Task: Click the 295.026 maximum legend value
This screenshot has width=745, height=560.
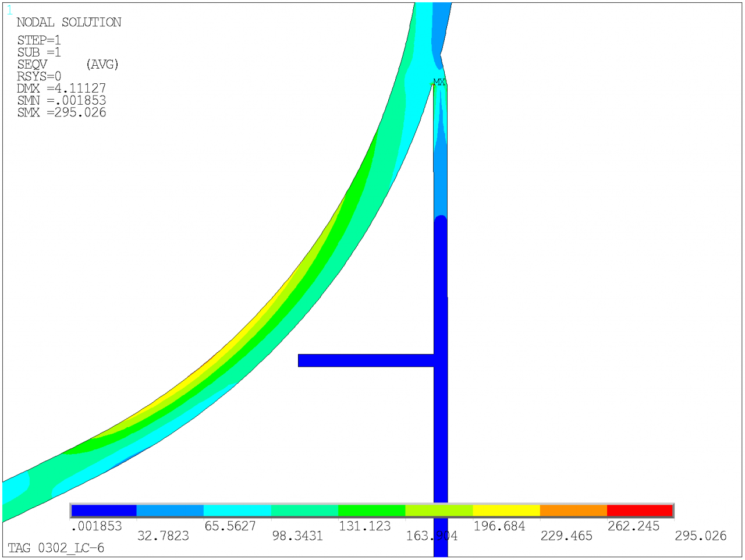Action: pyautogui.click(x=700, y=536)
